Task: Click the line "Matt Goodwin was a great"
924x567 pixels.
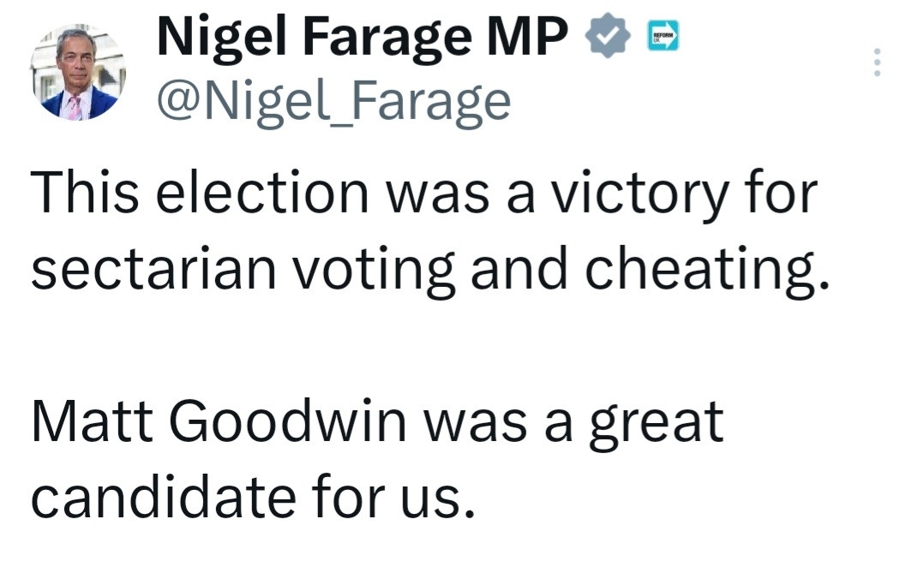Action: coord(377,423)
